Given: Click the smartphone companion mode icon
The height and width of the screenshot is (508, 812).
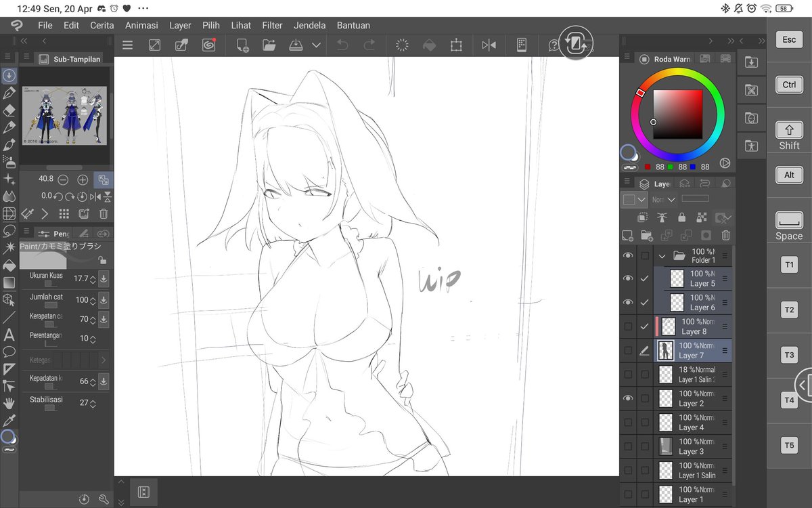Looking at the screenshot, I should (x=522, y=45).
